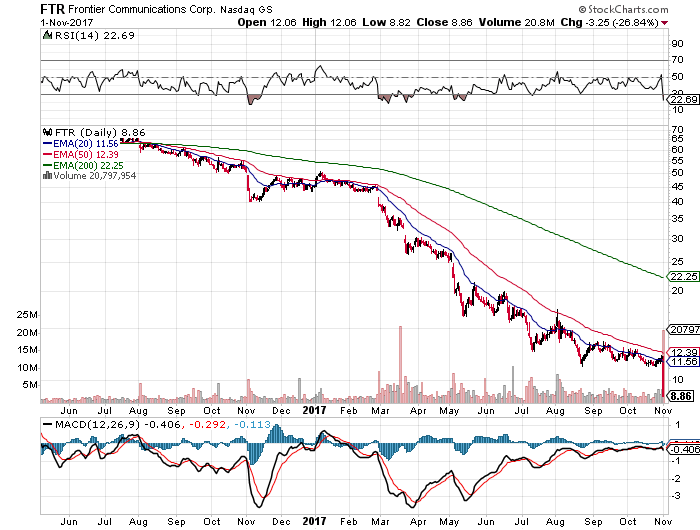
Task: Click the 8.86 last price tag
Action: coord(682,396)
